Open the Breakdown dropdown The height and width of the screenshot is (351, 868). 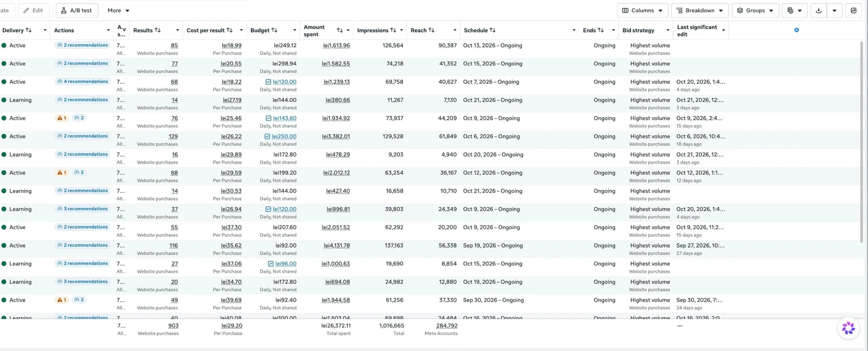[700, 11]
